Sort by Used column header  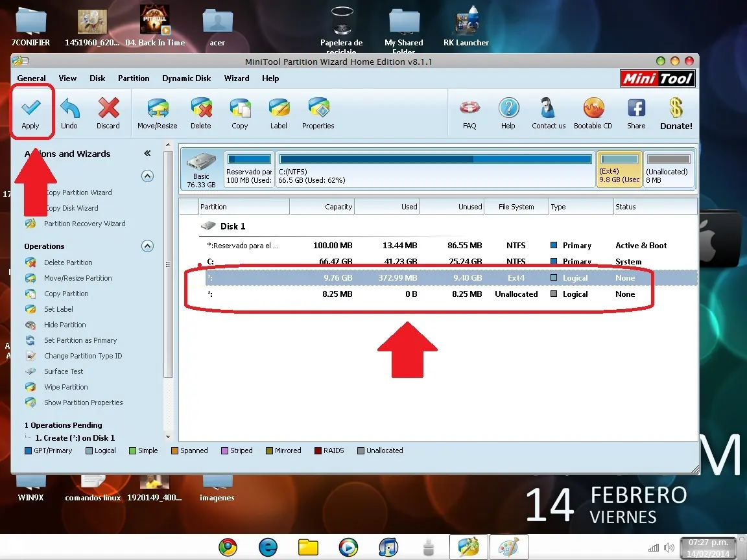click(387, 207)
